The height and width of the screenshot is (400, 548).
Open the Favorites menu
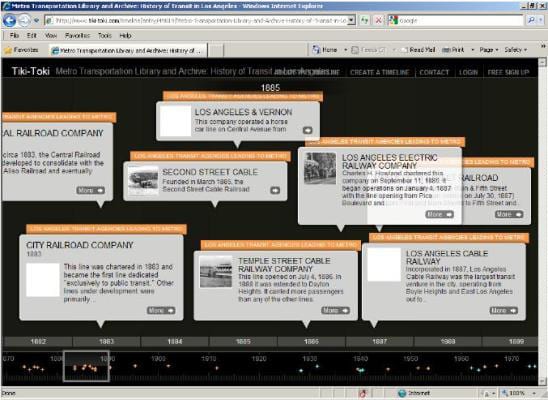[x=77, y=36]
